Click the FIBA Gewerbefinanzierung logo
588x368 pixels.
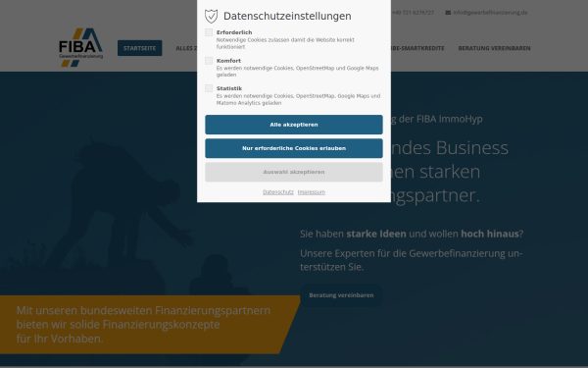tap(81, 48)
